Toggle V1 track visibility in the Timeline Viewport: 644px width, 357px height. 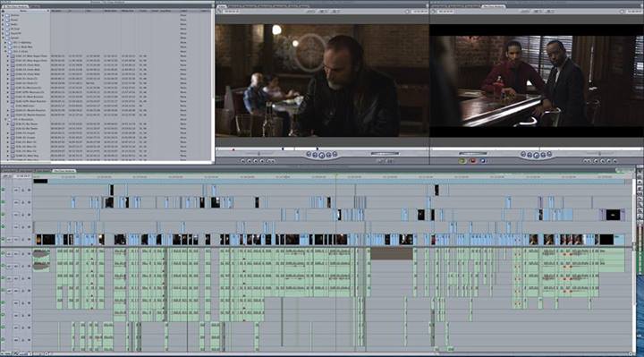click(3, 240)
